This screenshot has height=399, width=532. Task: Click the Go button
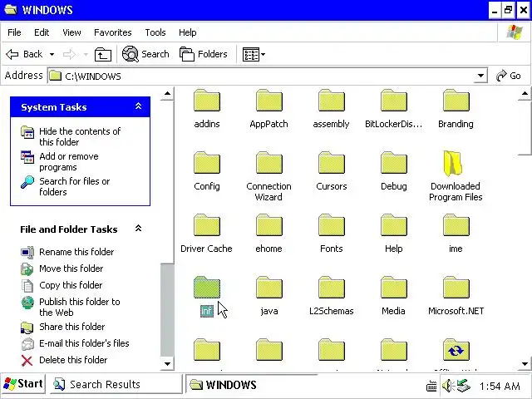click(x=509, y=76)
